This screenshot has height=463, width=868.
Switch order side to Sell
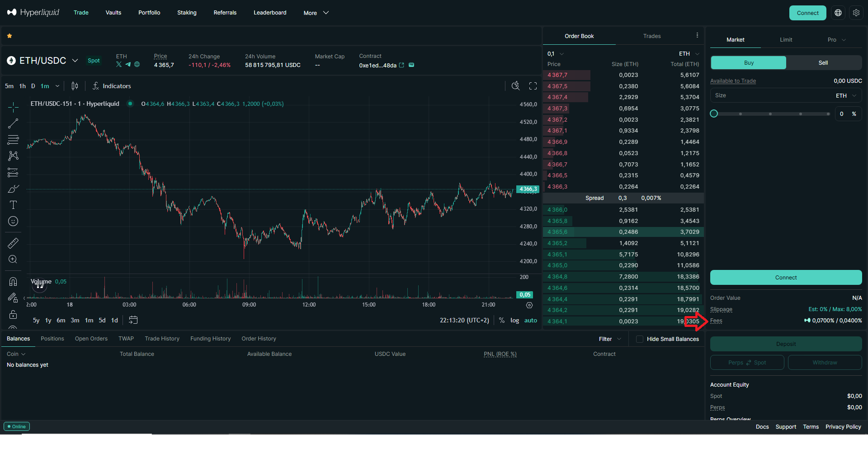(823, 63)
